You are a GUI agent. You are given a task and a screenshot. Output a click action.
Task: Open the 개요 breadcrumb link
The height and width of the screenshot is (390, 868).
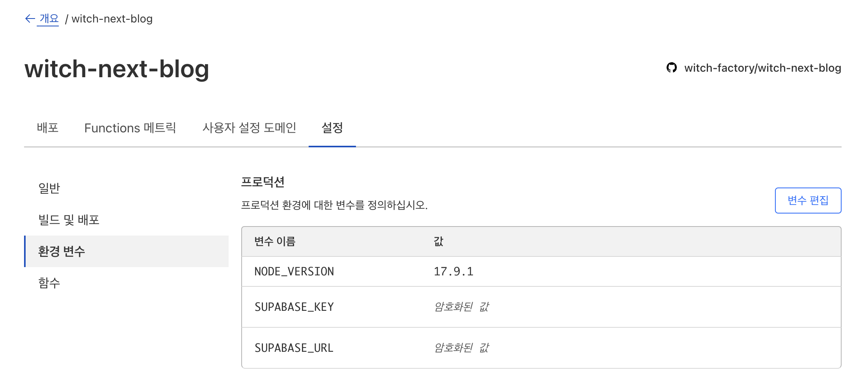(49, 19)
